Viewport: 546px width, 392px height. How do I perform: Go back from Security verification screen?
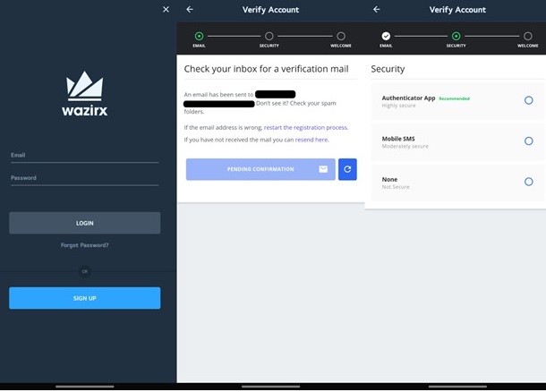click(377, 10)
